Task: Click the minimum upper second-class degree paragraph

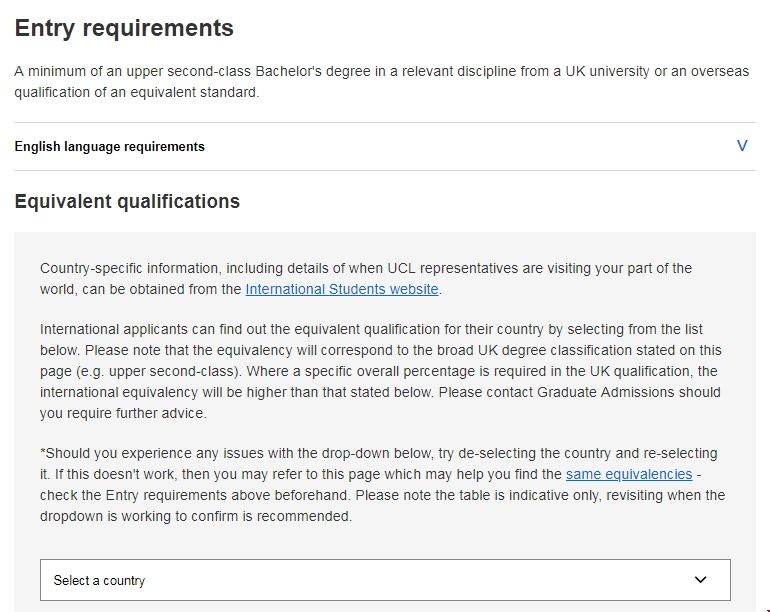Action: pos(381,82)
